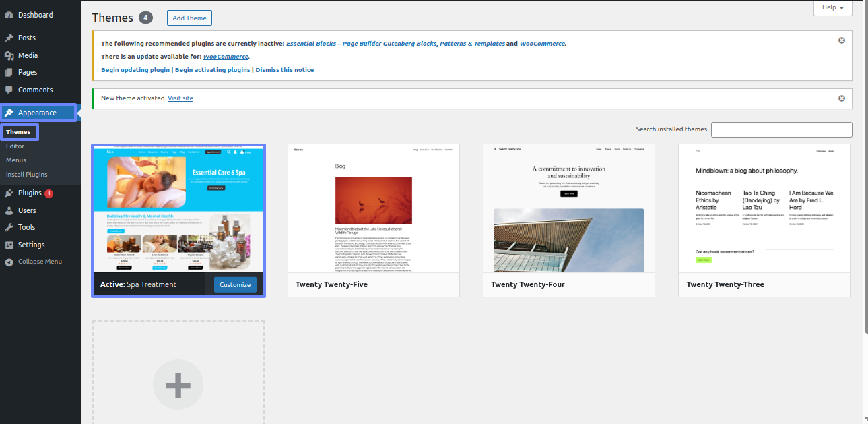Click the Collapse Menu arrow icon
The width and height of the screenshot is (868, 424).
[x=9, y=262]
